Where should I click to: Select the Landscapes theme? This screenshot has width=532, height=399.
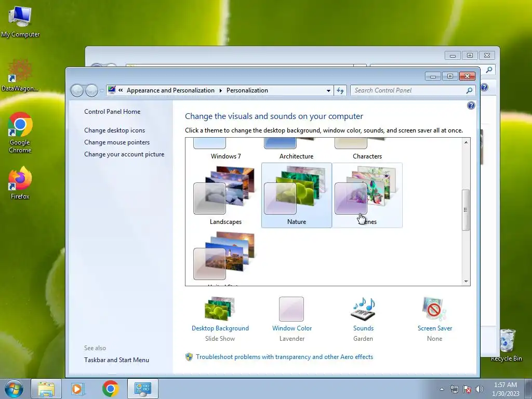point(225,195)
